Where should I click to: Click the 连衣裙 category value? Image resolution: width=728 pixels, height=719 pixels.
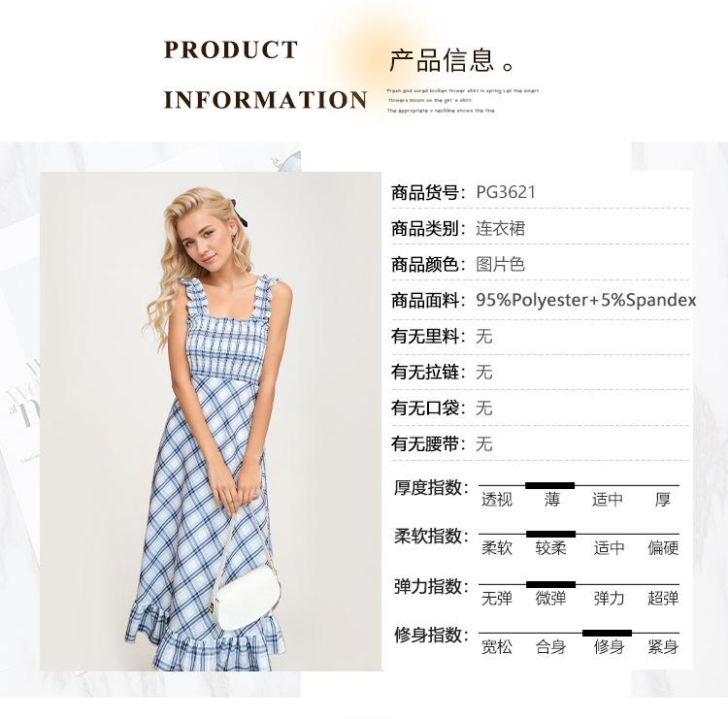pyautogui.click(x=501, y=228)
